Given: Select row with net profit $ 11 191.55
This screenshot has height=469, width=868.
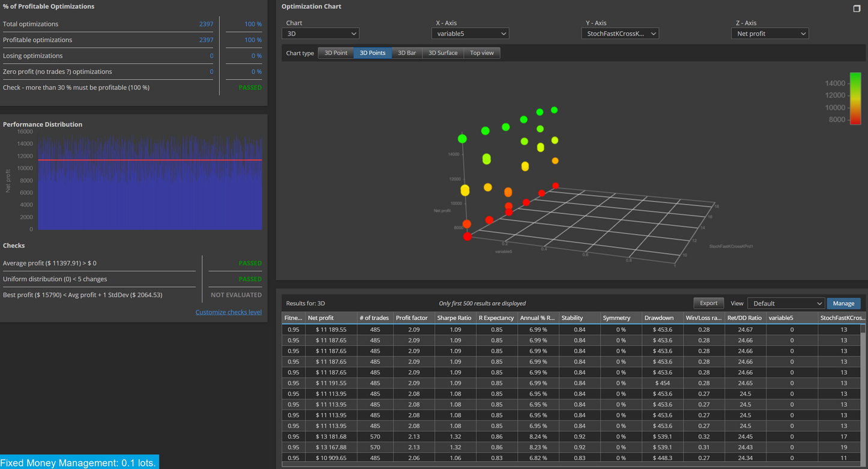Looking at the screenshot, I should click(x=571, y=383).
